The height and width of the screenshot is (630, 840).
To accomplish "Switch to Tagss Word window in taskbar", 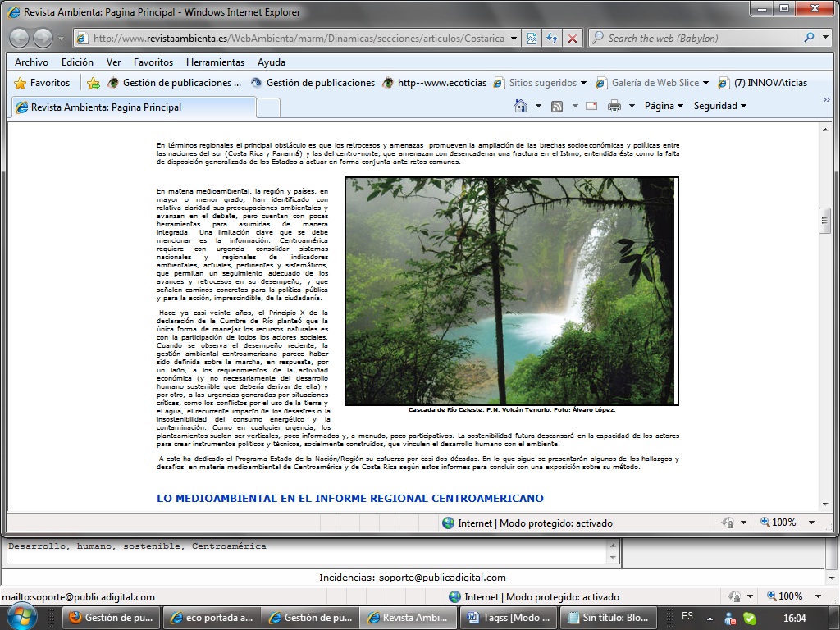I will coord(509,618).
